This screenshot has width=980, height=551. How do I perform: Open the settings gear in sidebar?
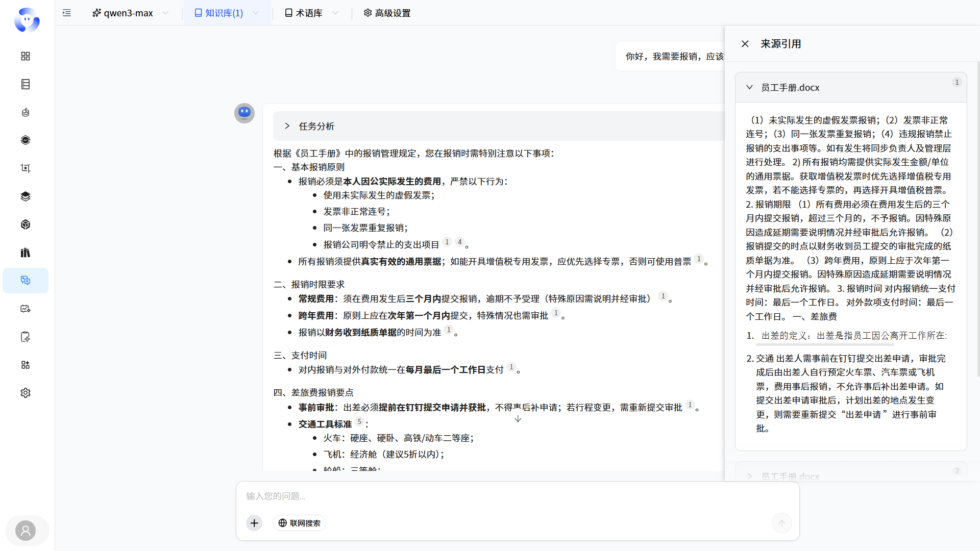pos(26,393)
